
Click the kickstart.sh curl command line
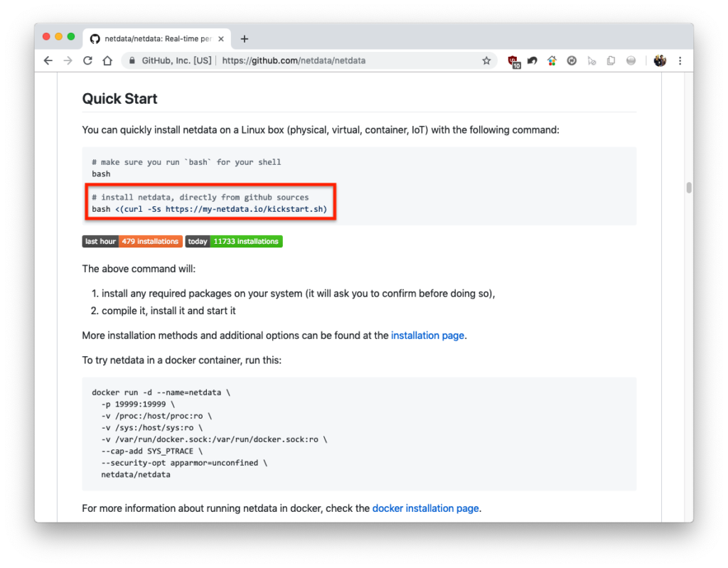click(x=210, y=209)
